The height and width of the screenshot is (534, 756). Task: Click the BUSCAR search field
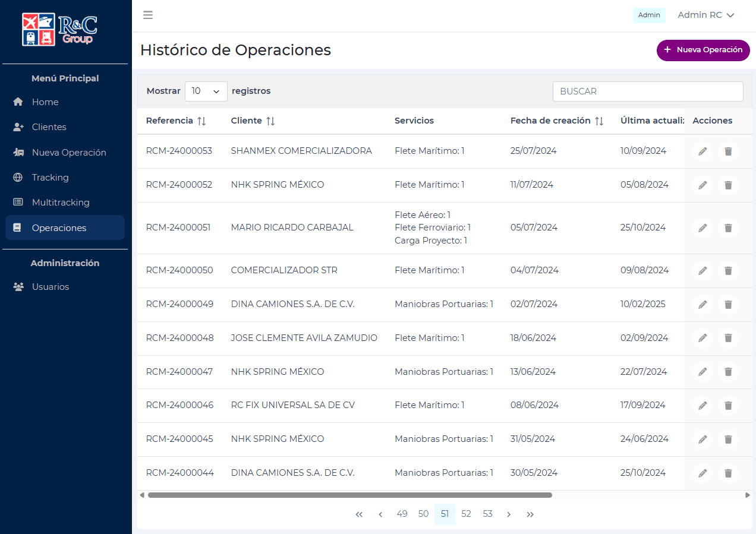click(x=648, y=91)
